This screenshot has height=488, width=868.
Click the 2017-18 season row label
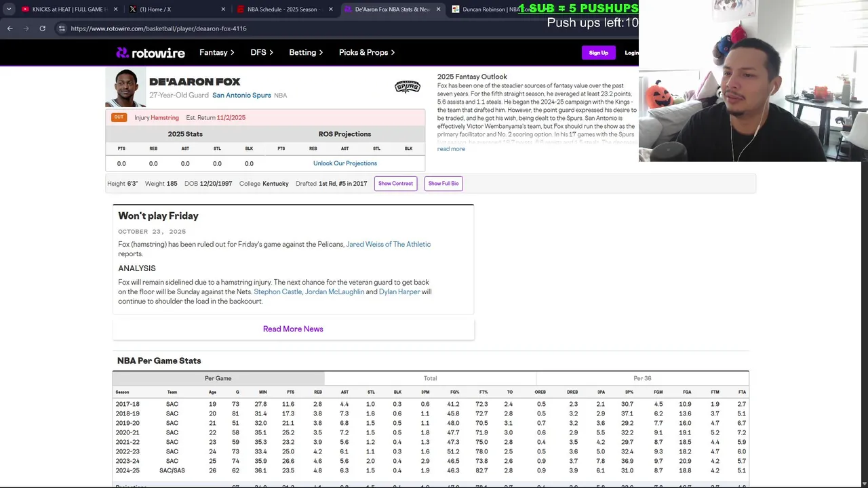tap(127, 404)
